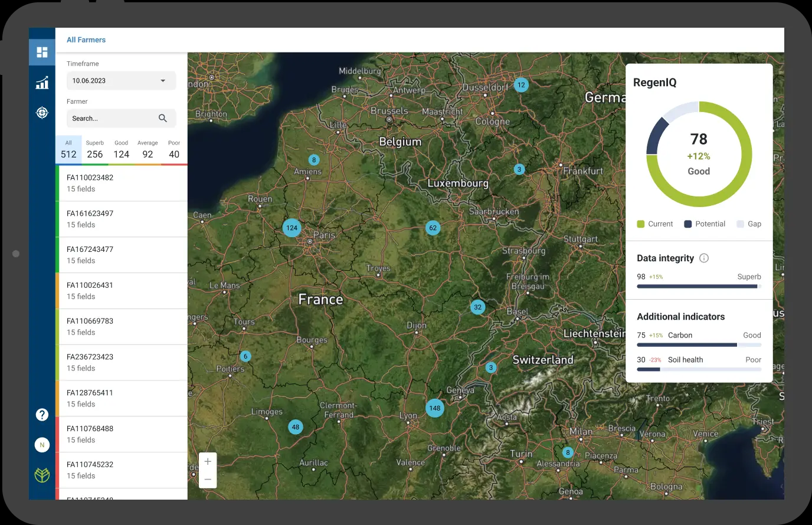Screen dimensions: 812x525
Task: Click the Current legend swatch
Action: pyautogui.click(x=641, y=224)
